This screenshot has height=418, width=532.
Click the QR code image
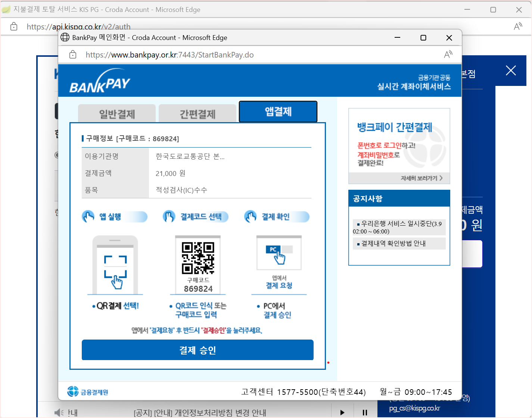198,258
